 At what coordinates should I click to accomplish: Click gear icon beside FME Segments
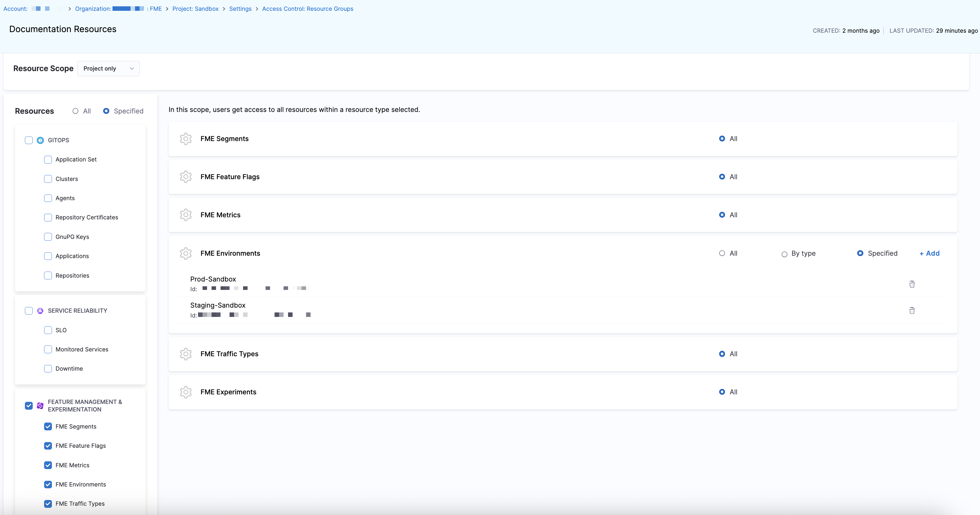coord(186,139)
